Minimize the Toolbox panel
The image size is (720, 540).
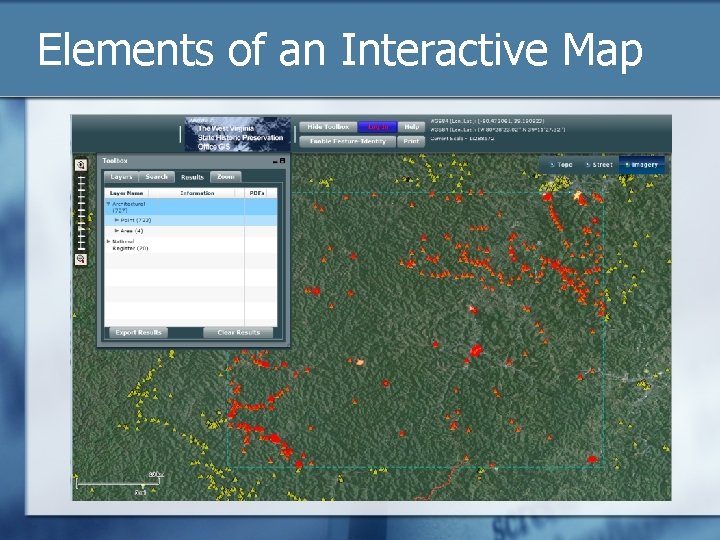click(x=275, y=161)
